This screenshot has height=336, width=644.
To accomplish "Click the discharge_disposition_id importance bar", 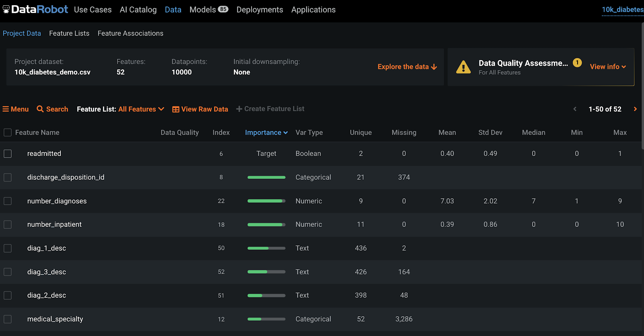I will point(266,177).
